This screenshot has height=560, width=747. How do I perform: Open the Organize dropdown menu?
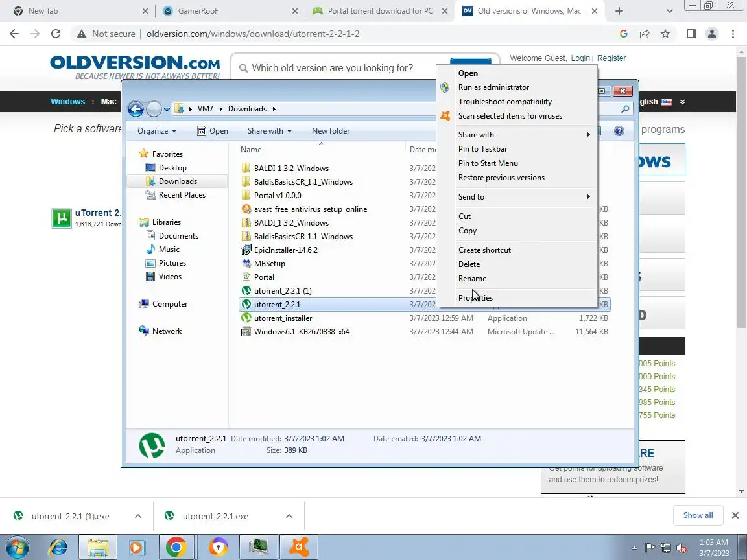point(157,131)
